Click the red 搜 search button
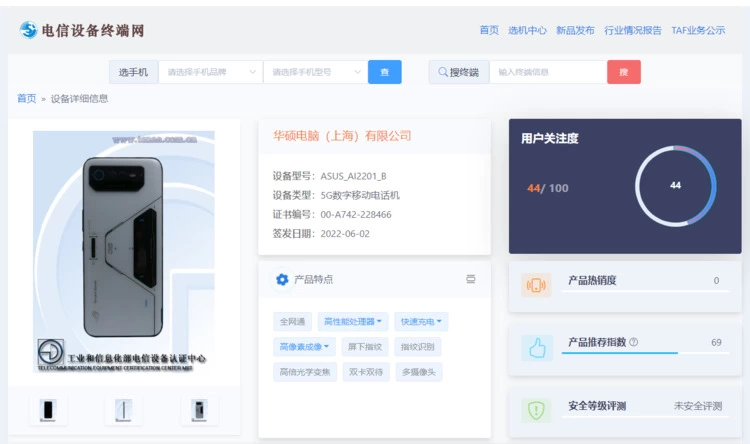Image resolution: width=750 pixels, height=444 pixels. pyautogui.click(x=623, y=72)
